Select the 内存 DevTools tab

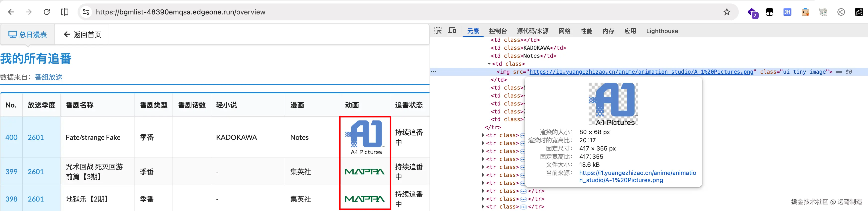(608, 31)
